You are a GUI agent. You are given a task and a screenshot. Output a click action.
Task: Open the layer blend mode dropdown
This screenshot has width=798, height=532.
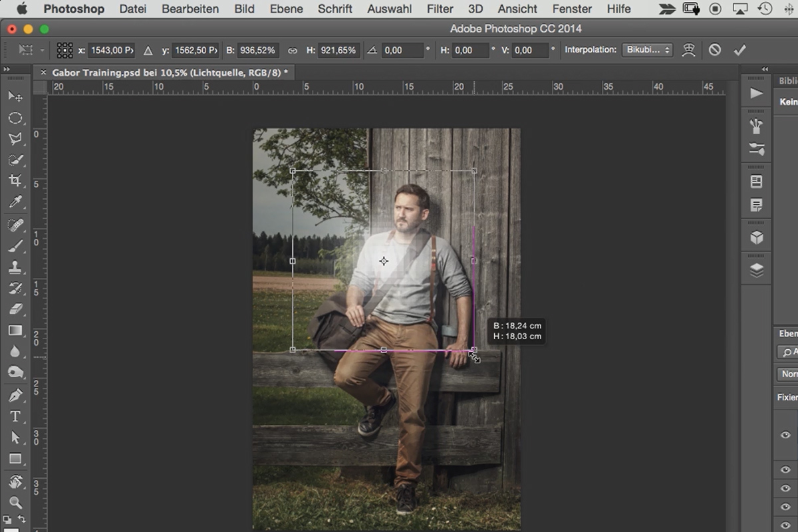[788, 374]
